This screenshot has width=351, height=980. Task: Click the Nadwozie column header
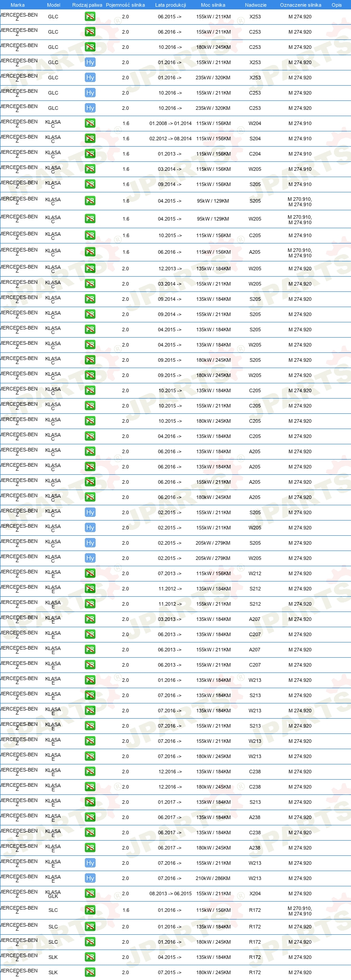(x=256, y=5)
